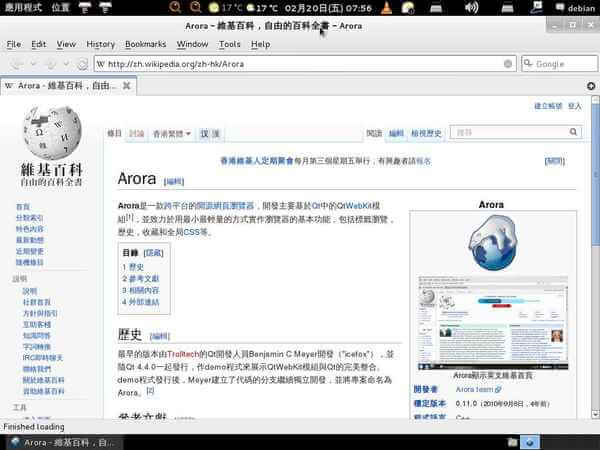Click the round icon inside address bar

507,64
